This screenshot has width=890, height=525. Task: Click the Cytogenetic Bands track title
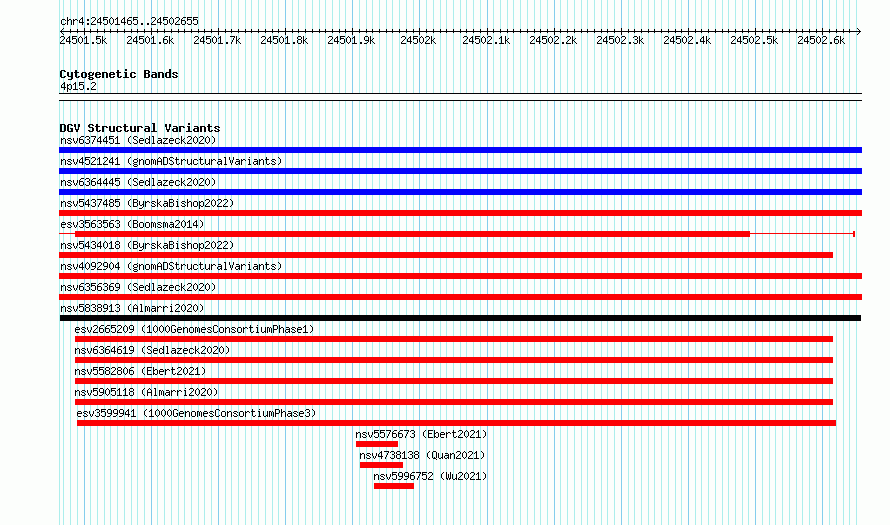[x=119, y=74]
